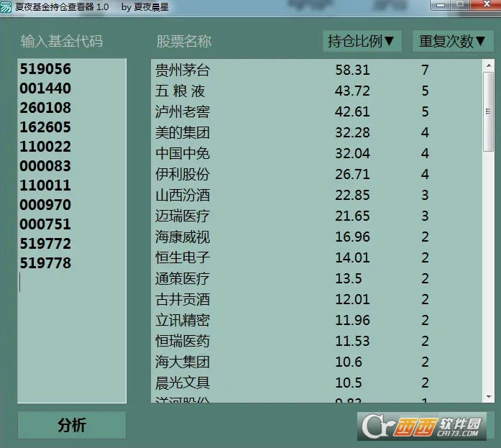Minimize the 夏夜基金持仓查看器 window
Viewport: 501px width, 448px height.
click(x=441, y=4)
